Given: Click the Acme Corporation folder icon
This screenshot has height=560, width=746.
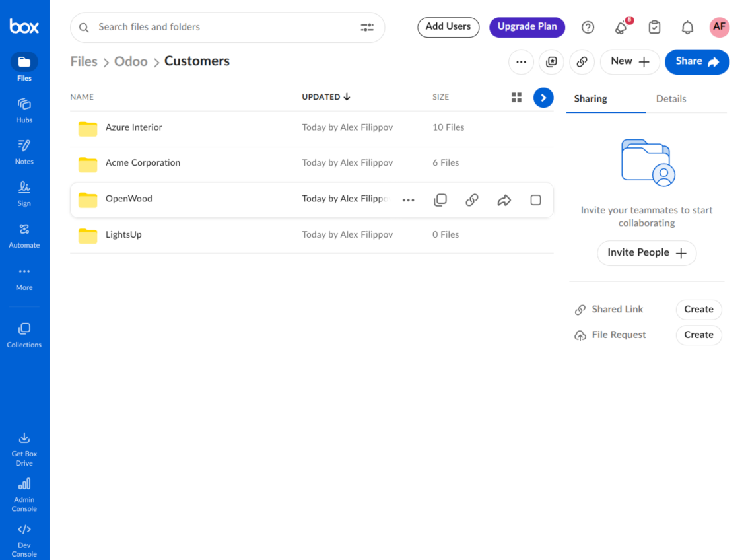Looking at the screenshot, I should 88,164.
